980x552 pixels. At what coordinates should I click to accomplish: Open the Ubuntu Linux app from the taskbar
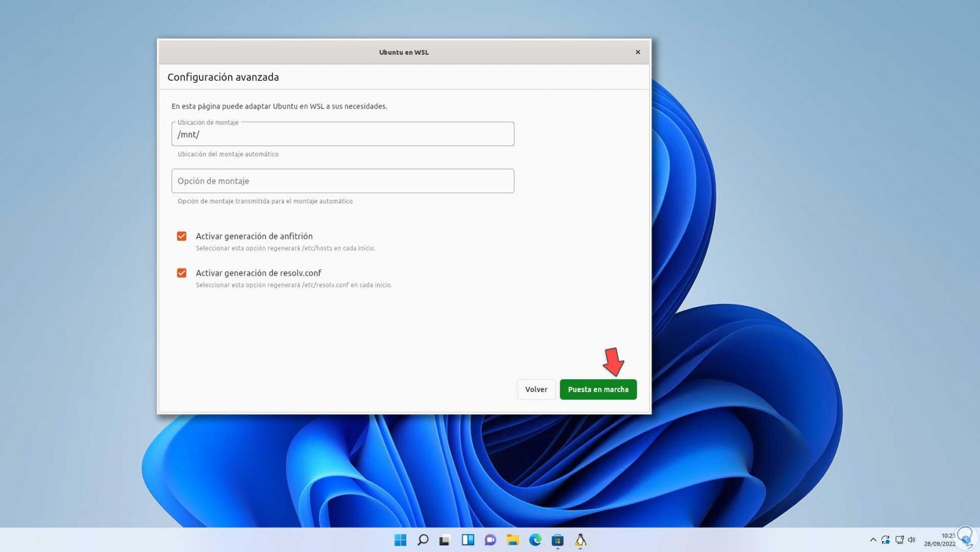[x=580, y=540]
